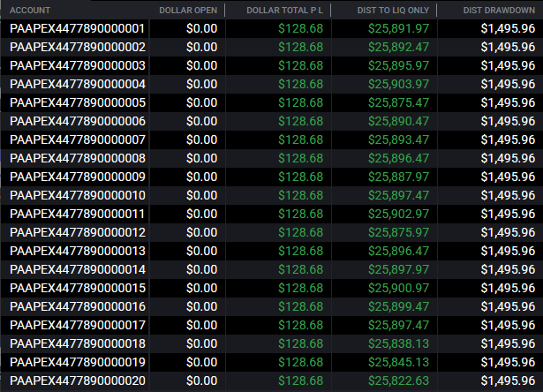Select account PAAPEX4477890000020
543x392 pixels.
click(x=77, y=381)
